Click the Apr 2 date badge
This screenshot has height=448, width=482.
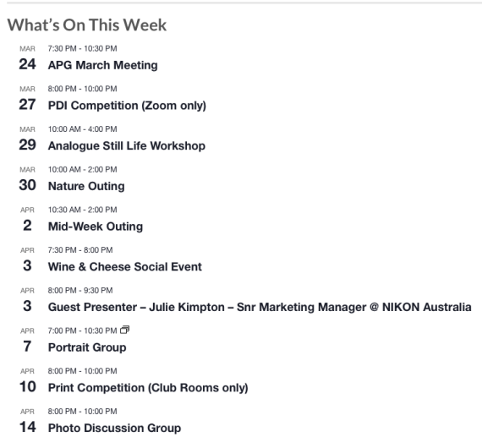pos(27,220)
